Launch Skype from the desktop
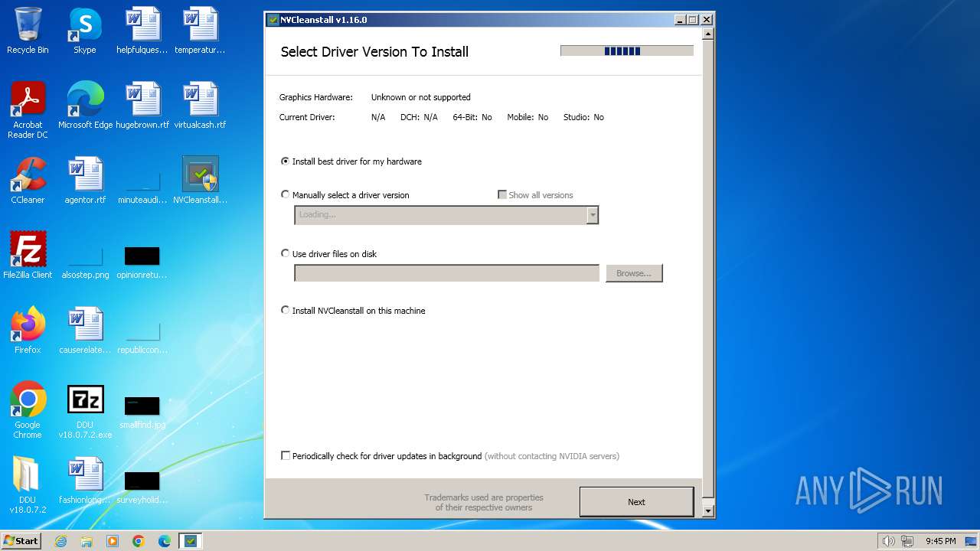Viewport: 980px width, 551px height. coord(85,31)
